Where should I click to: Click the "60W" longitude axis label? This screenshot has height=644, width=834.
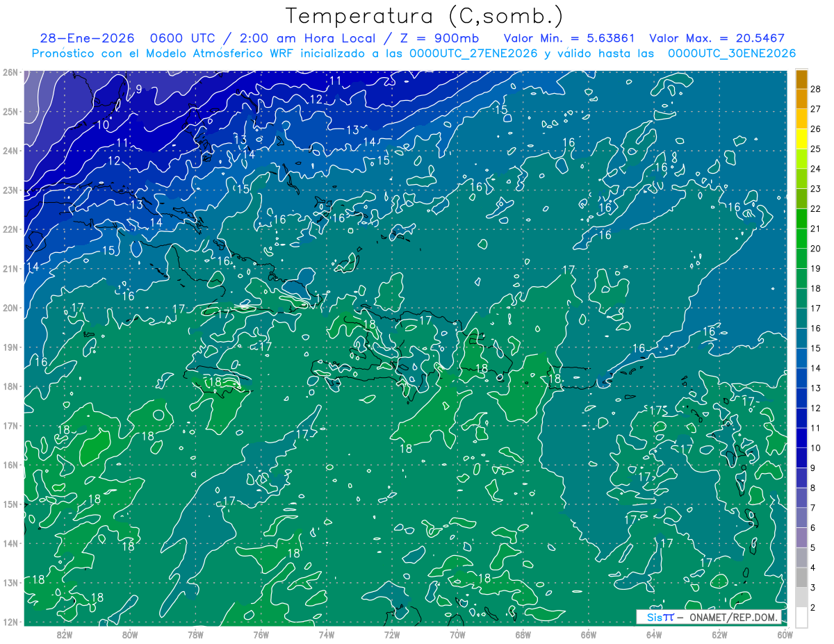point(785,634)
